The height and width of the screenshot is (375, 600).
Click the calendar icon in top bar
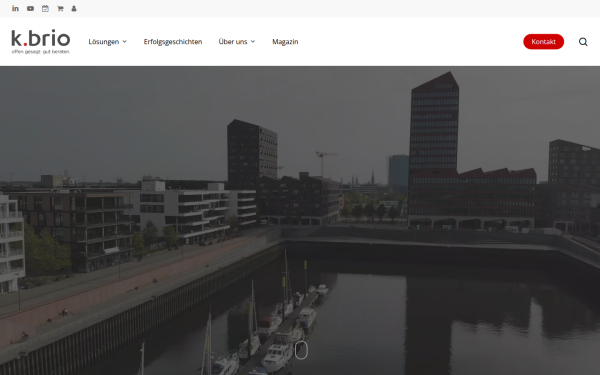(45, 8)
